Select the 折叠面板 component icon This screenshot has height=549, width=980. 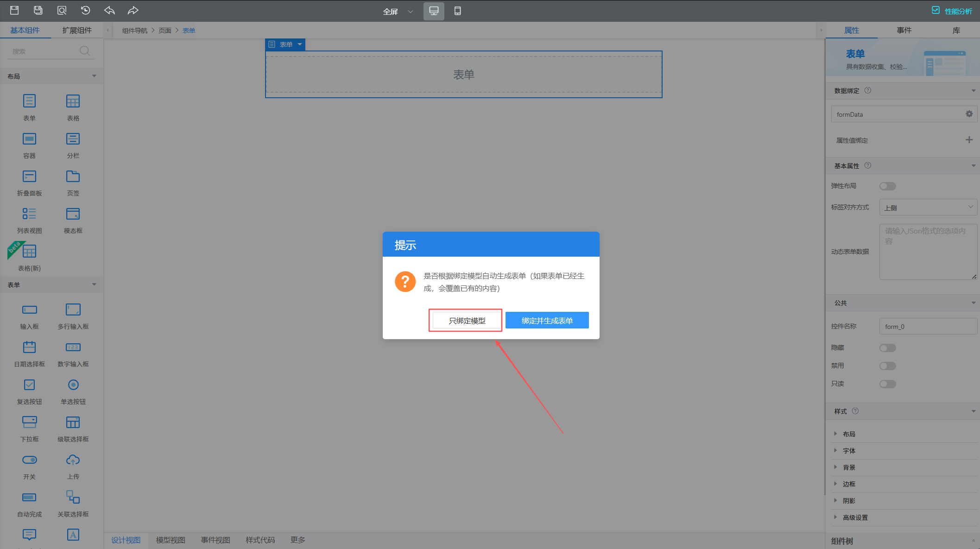click(x=29, y=177)
